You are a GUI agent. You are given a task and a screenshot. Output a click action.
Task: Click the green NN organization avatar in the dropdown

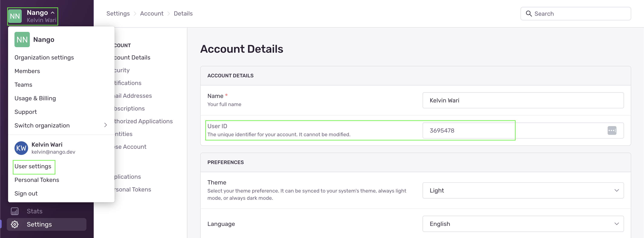pyautogui.click(x=22, y=39)
